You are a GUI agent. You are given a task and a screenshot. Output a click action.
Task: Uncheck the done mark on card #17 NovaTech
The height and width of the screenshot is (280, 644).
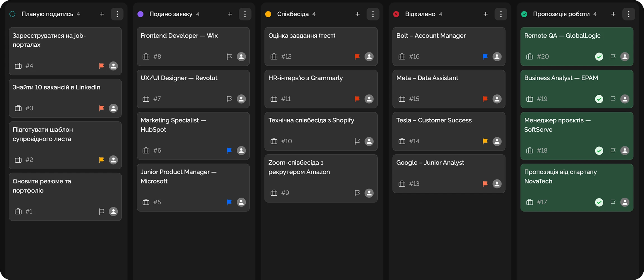click(599, 202)
